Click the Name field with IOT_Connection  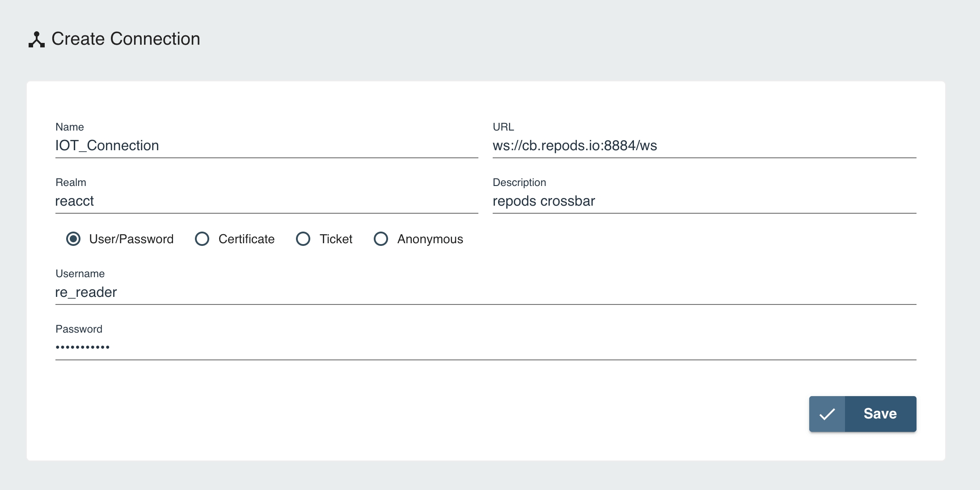266,146
